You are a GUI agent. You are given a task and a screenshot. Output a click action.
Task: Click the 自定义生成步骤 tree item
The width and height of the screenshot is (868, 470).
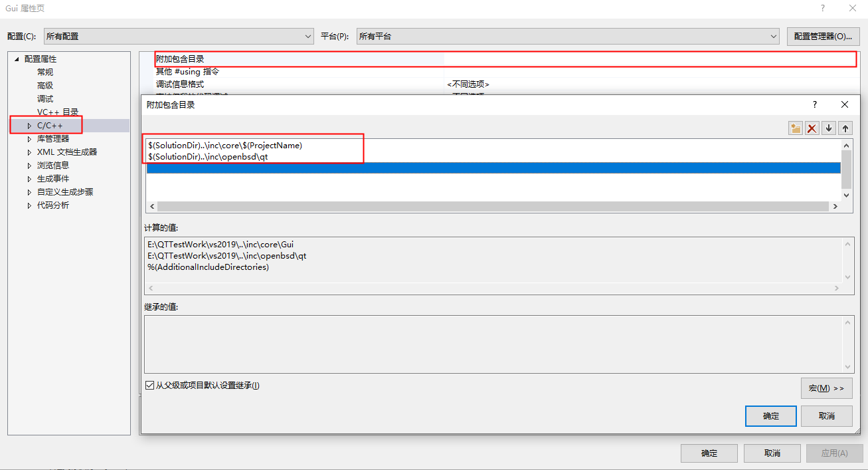coord(65,191)
